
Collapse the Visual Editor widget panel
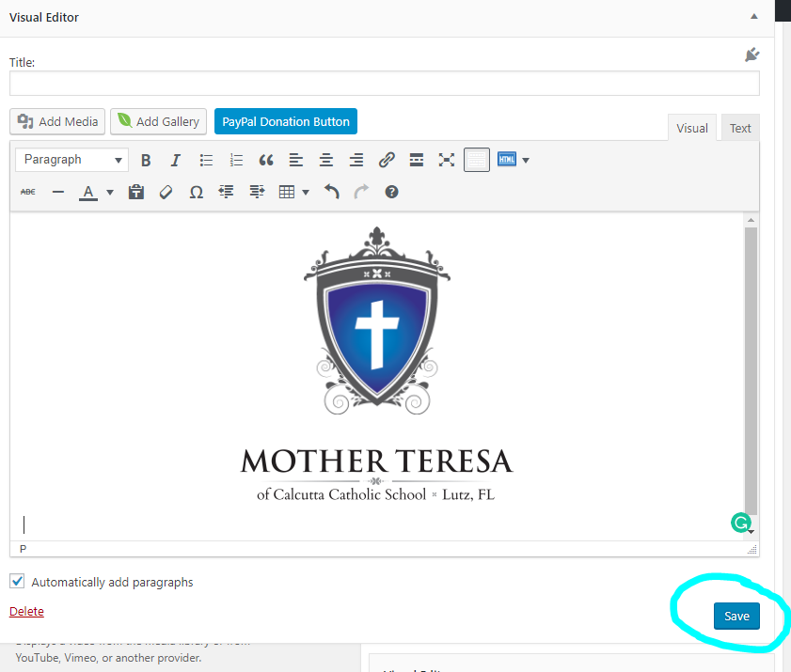[753, 17]
